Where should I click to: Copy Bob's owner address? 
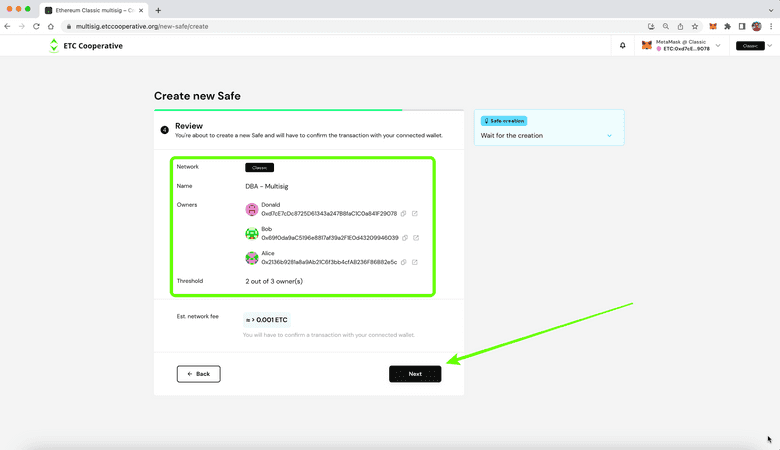(405, 238)
